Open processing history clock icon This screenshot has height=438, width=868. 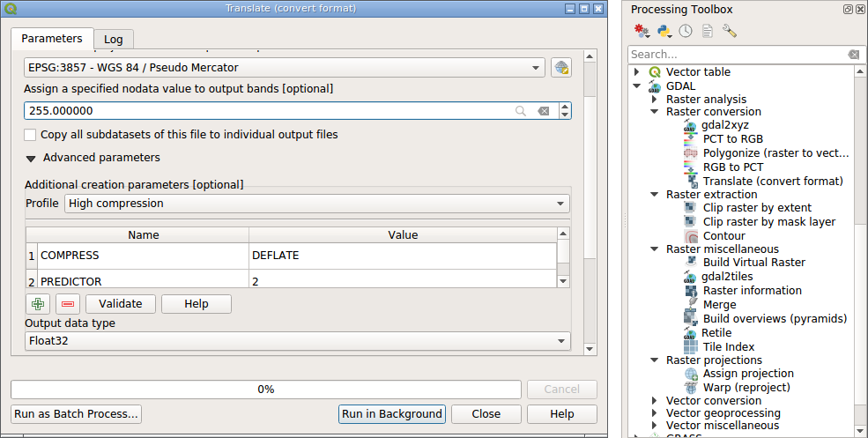click(686, 31)
